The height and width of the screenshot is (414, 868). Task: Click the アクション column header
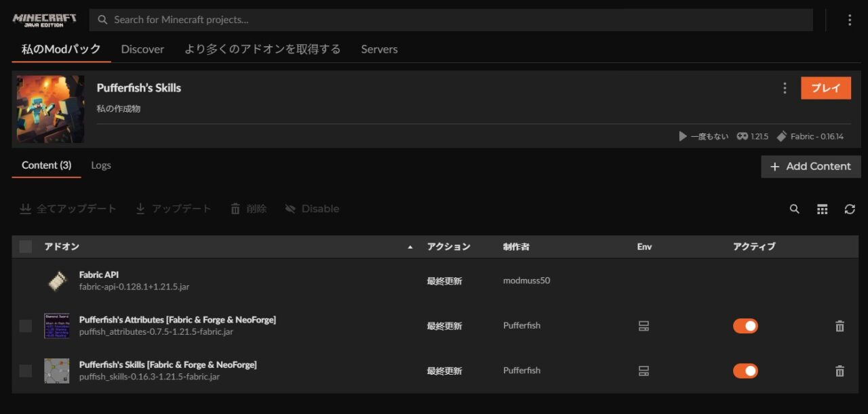pyautogui.click(x=448, y=247)
